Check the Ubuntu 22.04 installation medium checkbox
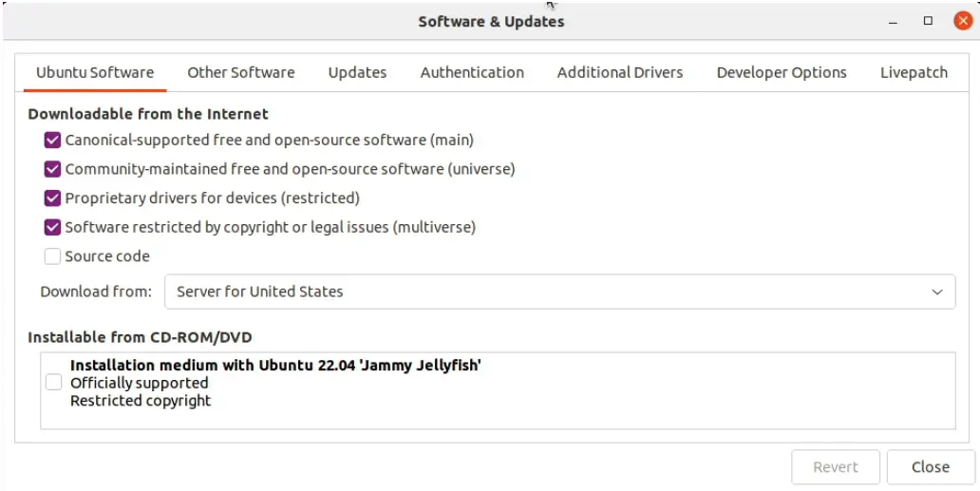The width and height of the screenshot is (980, 491). (x=54, y=383)
